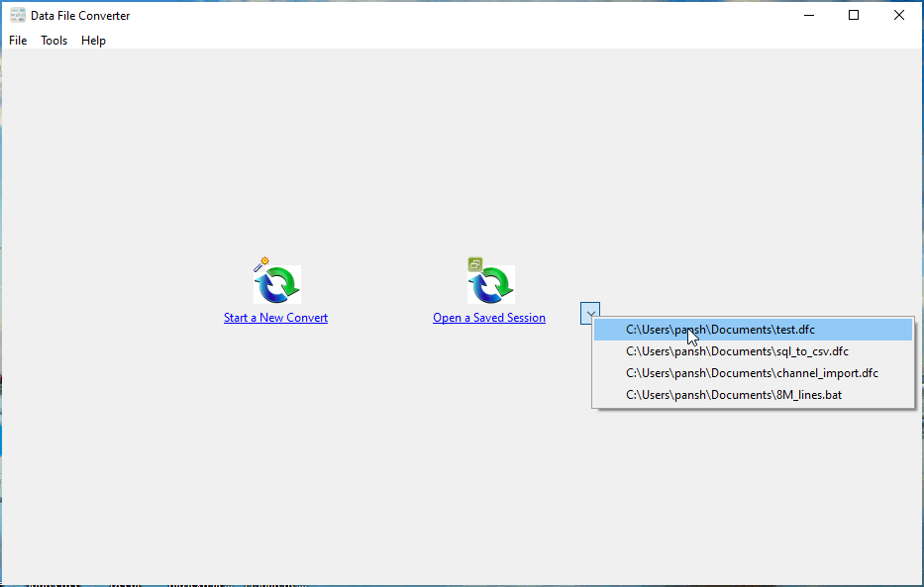The height and width of the screenshot is (587, 924).
Task: Click the green badge on the saved session icon
Action: pyautogui.click(x=475, y=263)
